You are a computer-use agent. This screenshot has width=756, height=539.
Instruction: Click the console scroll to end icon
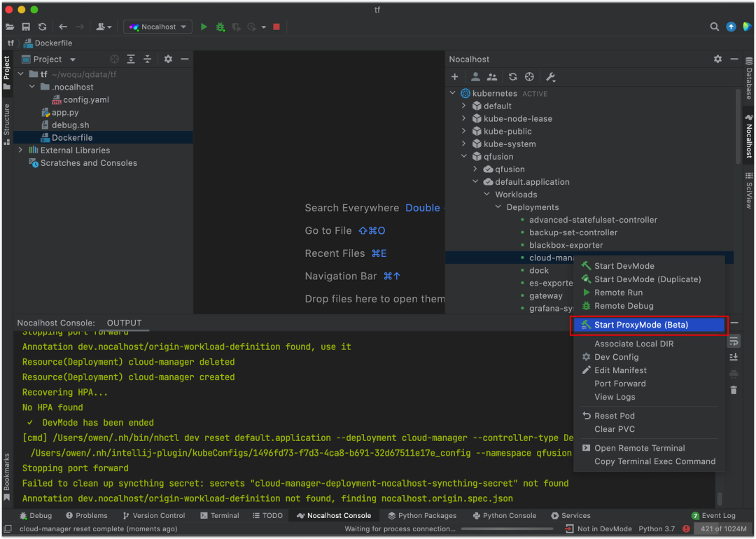(734, 357)
